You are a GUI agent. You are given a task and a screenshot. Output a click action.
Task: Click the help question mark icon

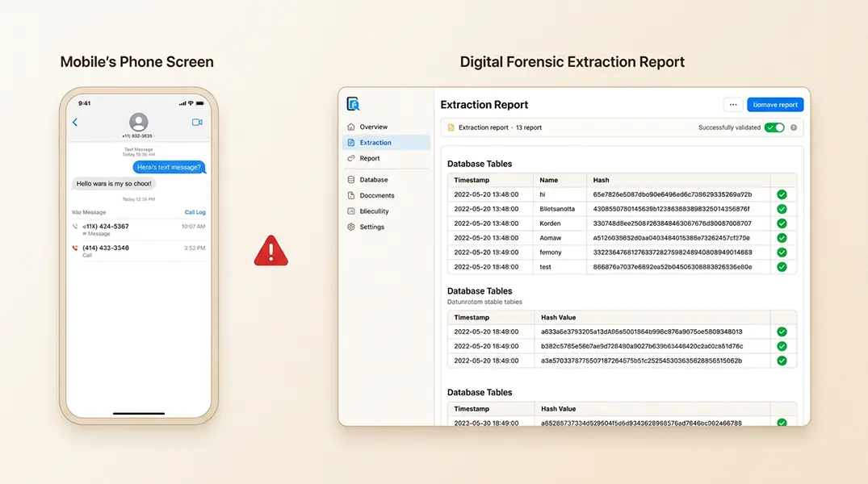pyautogui.click(x=794, y=127)
